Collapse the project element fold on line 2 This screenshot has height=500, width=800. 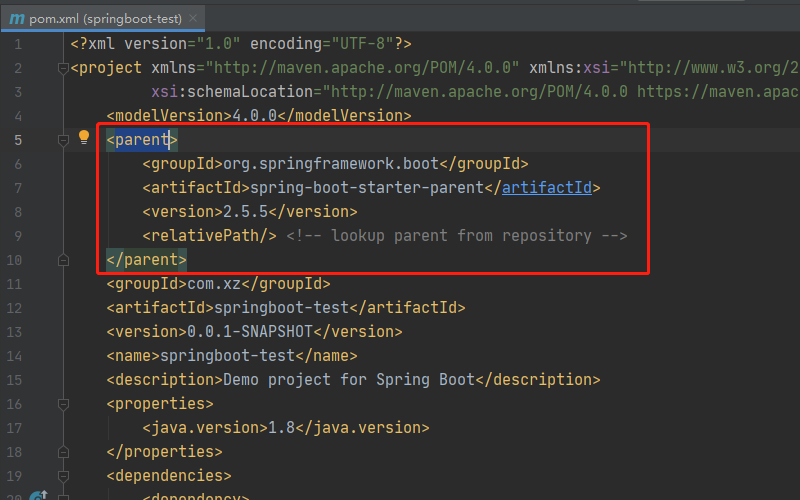coord(63,68)
